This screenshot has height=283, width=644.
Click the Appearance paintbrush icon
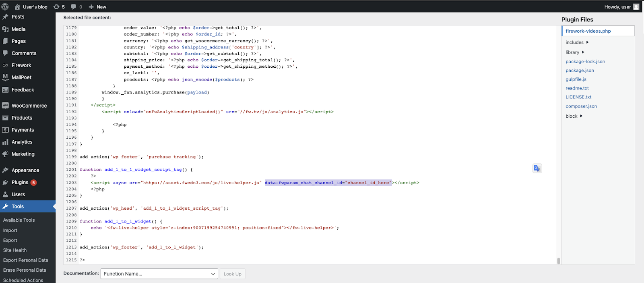point(5,170)
